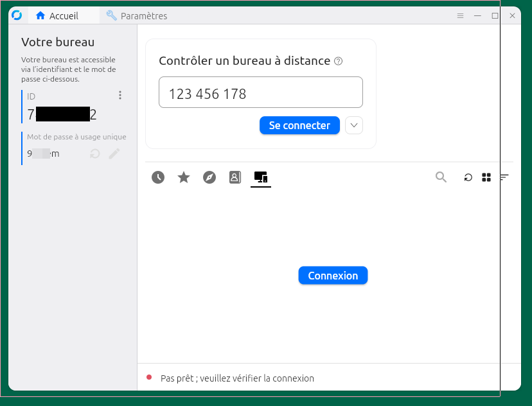This screenshot has height=406, width=532.
Task: Open the recent sessions clock tab
Action: [x=158, y=177]
